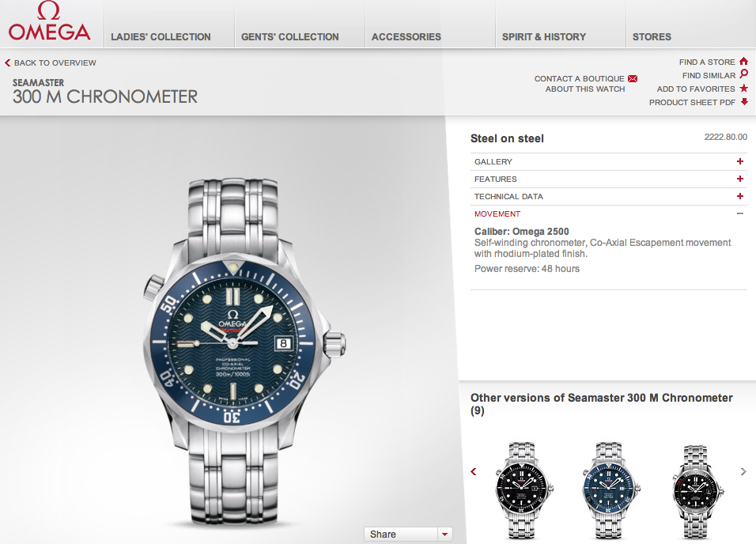Image resolution: width=756 pixels, height=544 pixels.
Task: Open the Spirit & History menu
Action: [544, 36]
